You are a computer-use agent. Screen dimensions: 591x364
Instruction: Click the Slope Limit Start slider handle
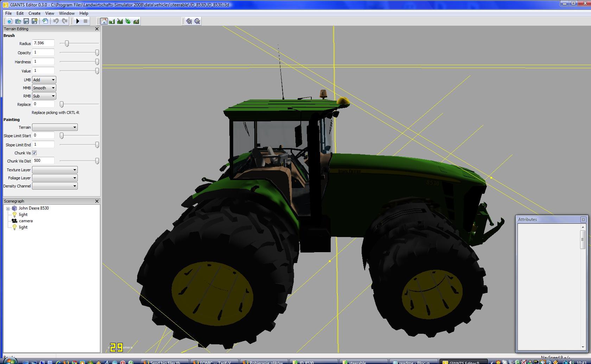click(x=62, y=136)
